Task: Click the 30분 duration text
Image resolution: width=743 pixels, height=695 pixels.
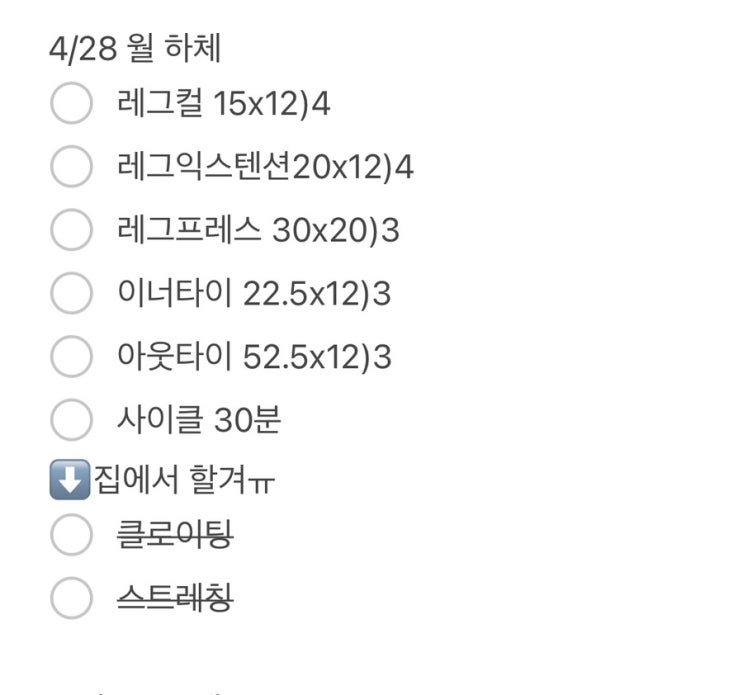Action: coord(247,420)
